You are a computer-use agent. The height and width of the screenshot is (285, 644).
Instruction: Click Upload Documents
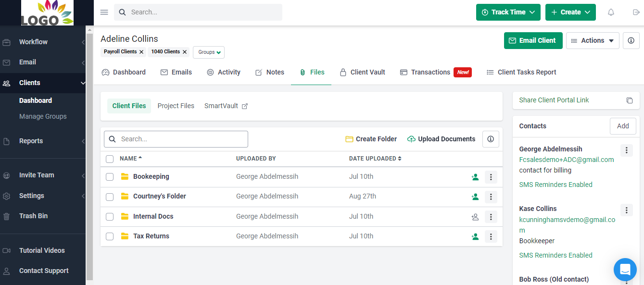click(x=441, y=139)
